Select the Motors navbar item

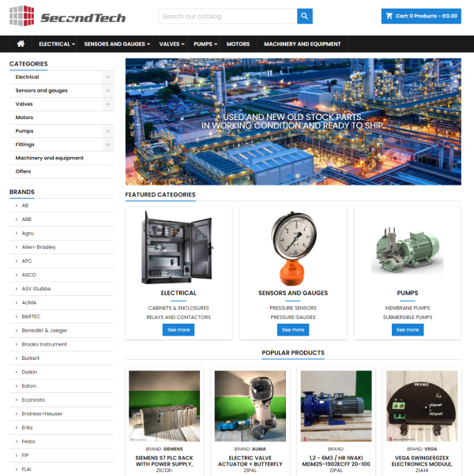[238, 43]
